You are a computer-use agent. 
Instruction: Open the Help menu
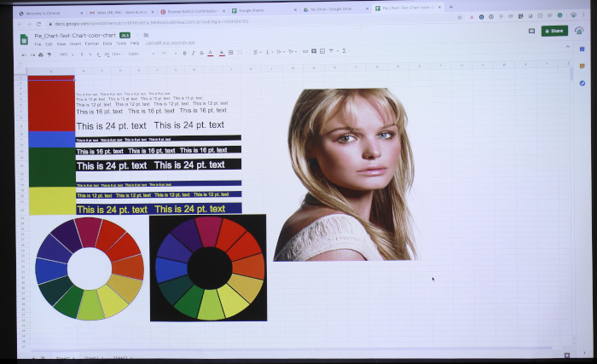135,43
